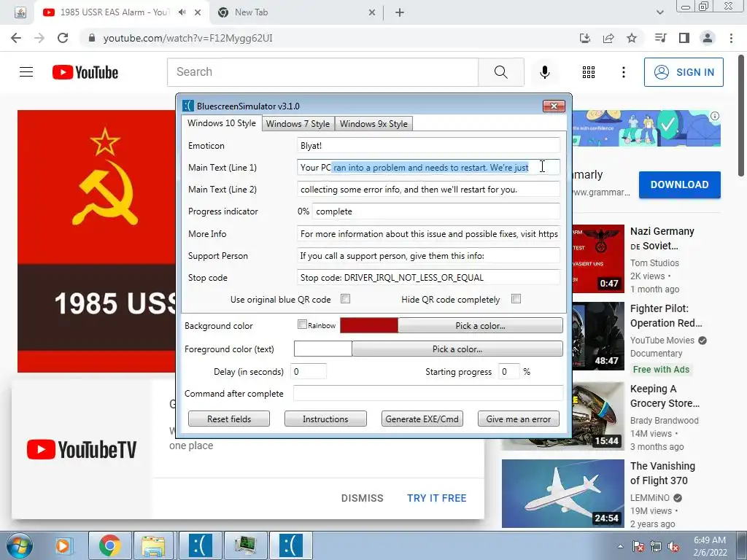Image resolution: width=747 pixels, height=560 pixels.
Task: Click the white foreground color swatch
Action: click(x=323, y=349)
